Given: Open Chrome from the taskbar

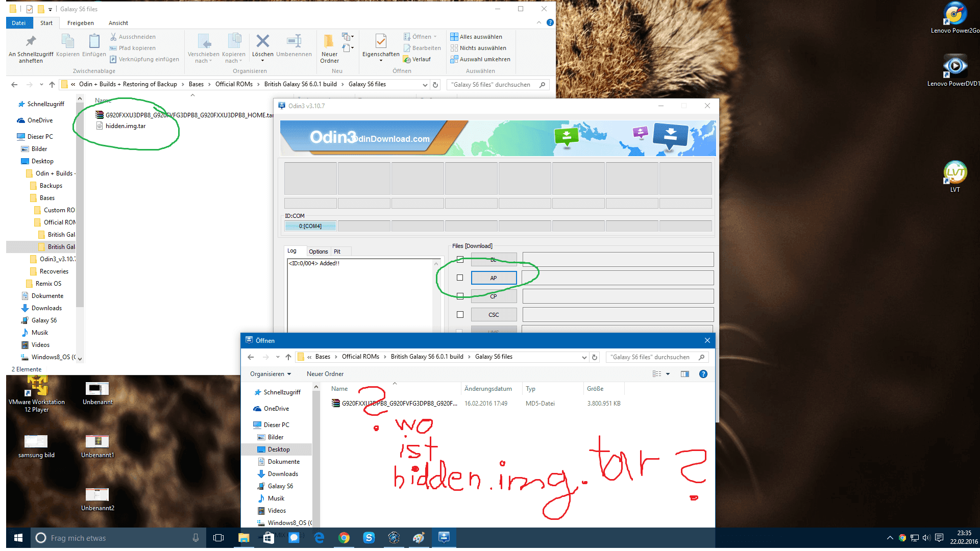Looking at the screenshot, I should click(344, 538).
